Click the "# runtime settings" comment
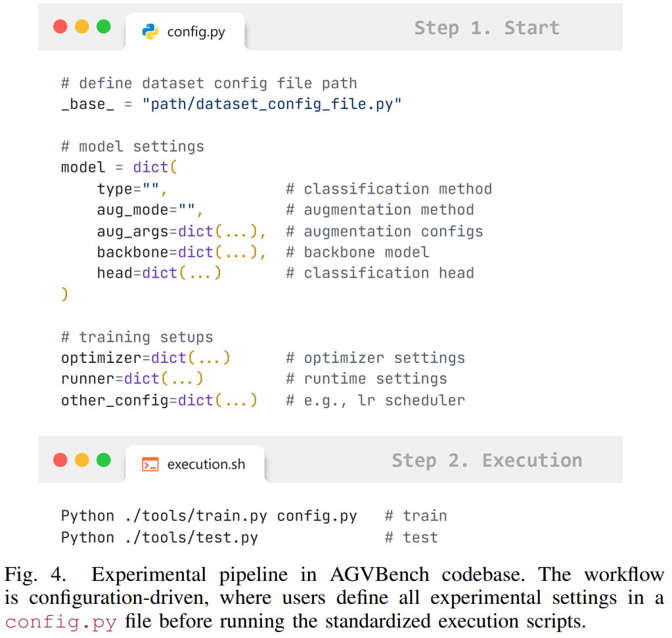 367,379
